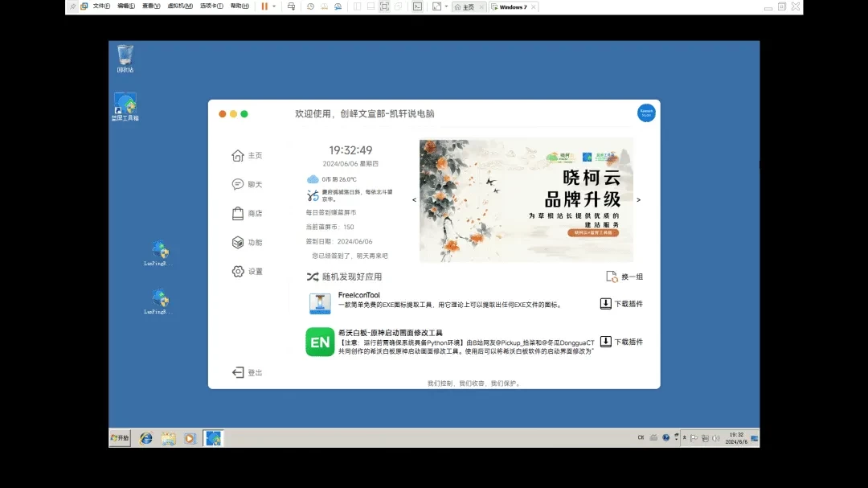Click 登出 to log out
The width and height of the screenshot is (868, 488).
(x=247, y=373)
